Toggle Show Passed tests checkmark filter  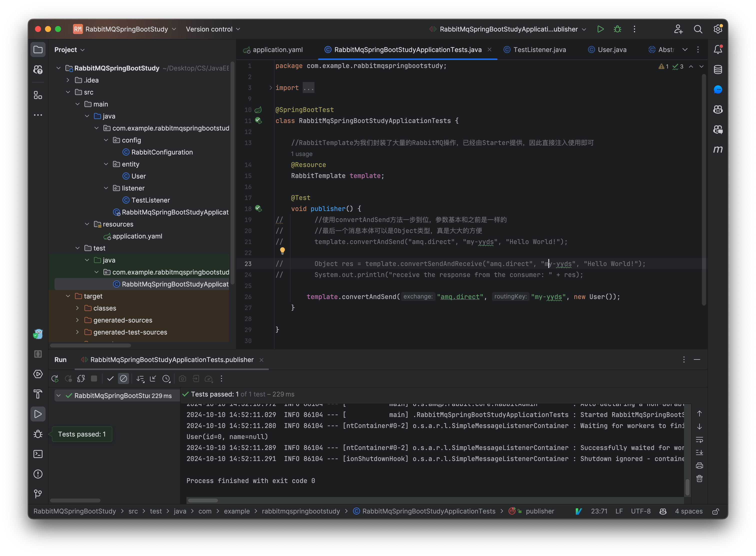click(110, 379)
